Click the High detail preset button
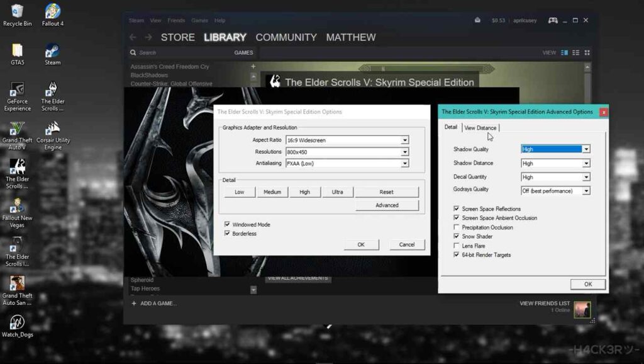 (305, 192)
